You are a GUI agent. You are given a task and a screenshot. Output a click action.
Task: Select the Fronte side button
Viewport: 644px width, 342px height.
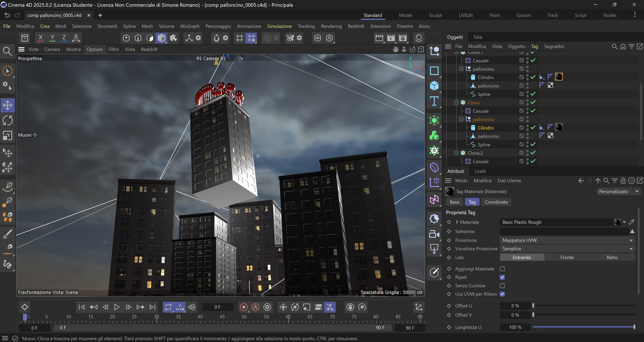point(567,257)
